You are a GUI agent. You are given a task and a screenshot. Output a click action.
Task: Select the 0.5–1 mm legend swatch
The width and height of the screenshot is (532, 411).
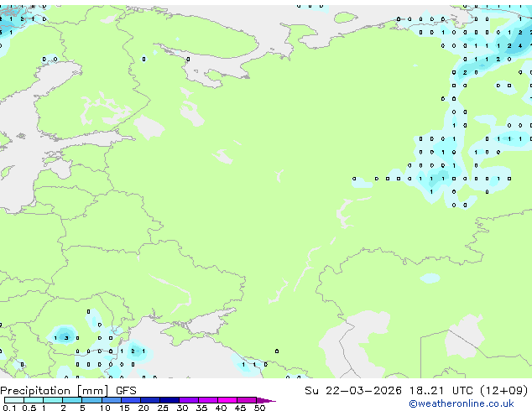34,400
